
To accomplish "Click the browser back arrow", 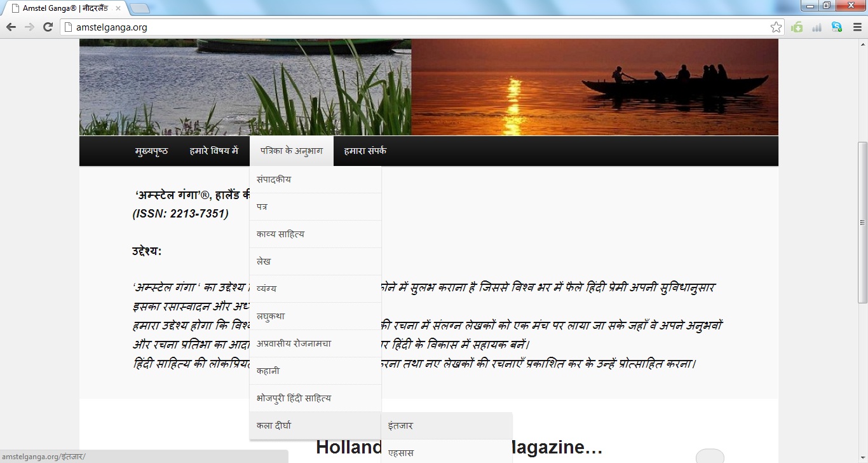I will point(11,27).
